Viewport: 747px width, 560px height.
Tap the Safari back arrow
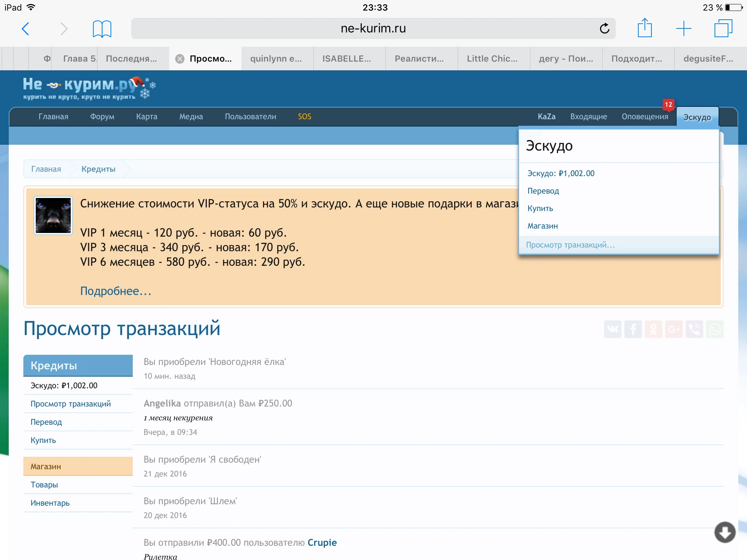coord(26,29)
